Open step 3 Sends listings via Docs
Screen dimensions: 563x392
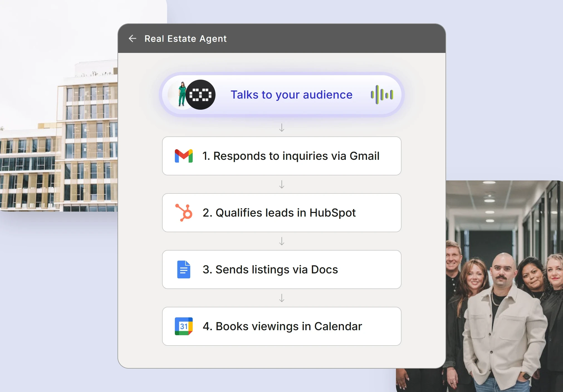[x=282, y=269]
